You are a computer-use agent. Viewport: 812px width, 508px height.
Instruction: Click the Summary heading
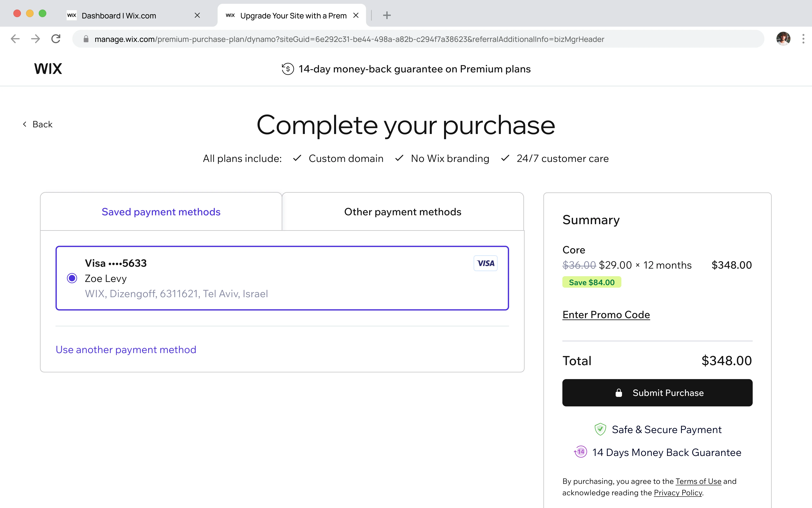pyautogui.click(x=591, y=220)
